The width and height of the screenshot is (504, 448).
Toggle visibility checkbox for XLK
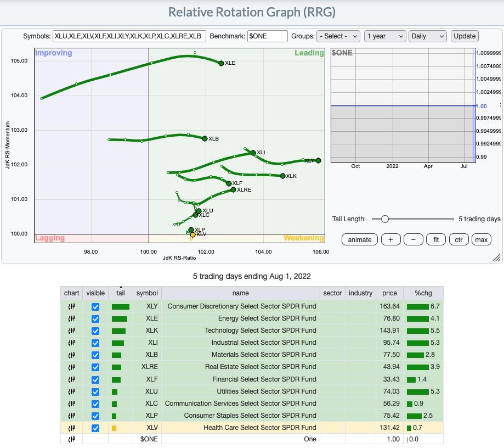coord(95,331)
